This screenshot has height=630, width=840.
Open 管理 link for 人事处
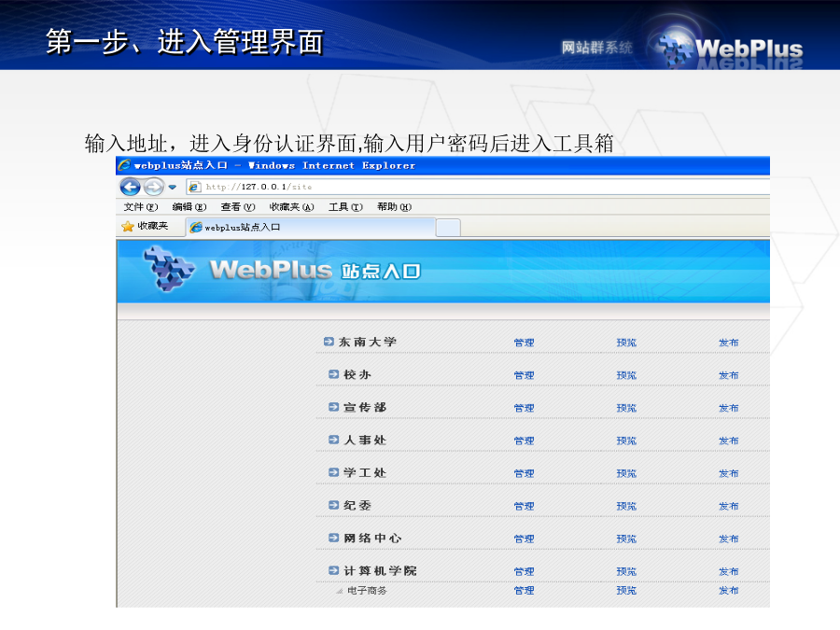pos(524,441)
